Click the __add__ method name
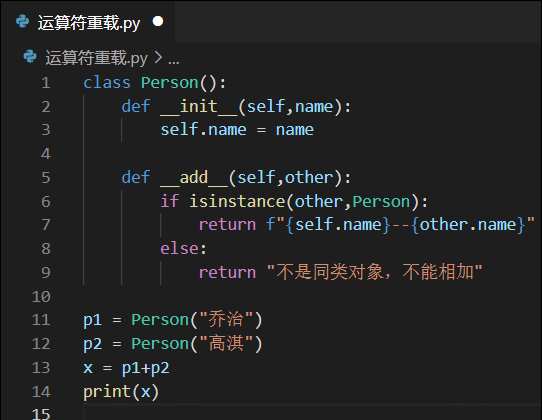Image resolution: width=542 pixels, height=420 pixels. pyautogui.click(x=194, y=178)
